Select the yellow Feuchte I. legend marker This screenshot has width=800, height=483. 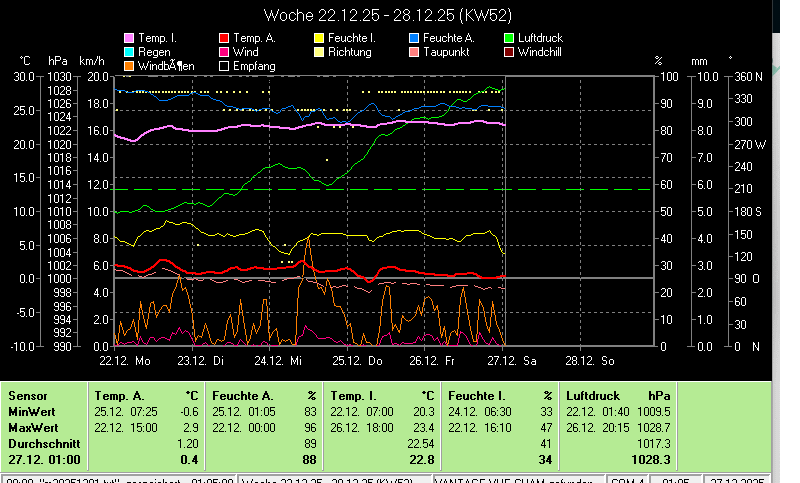pyautogui.click(x=319, y=38)
